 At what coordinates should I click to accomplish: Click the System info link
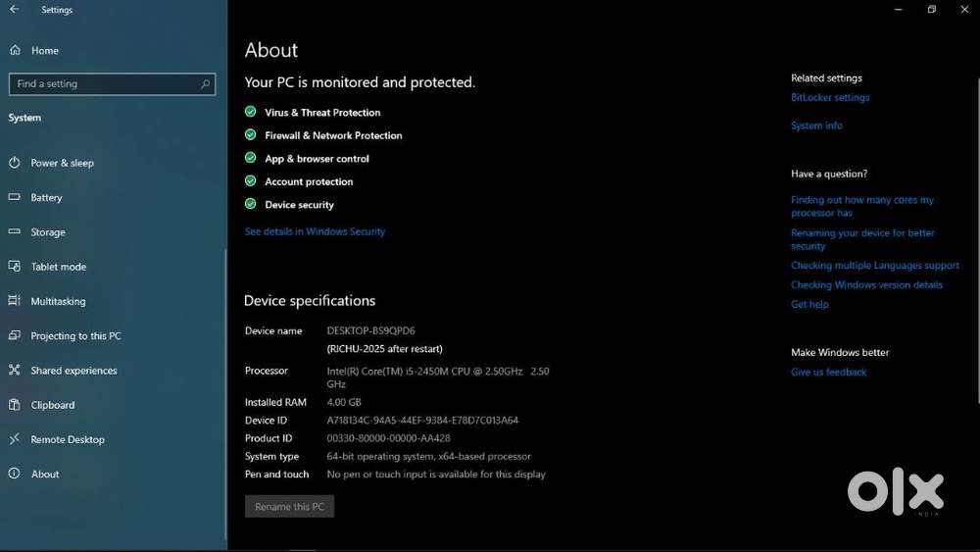coord(816,125)
